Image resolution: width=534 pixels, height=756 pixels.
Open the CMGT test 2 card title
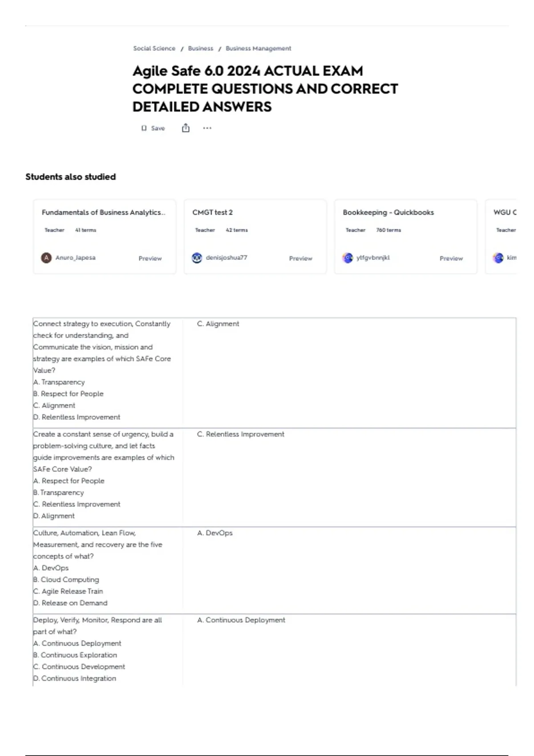[212, 213]
